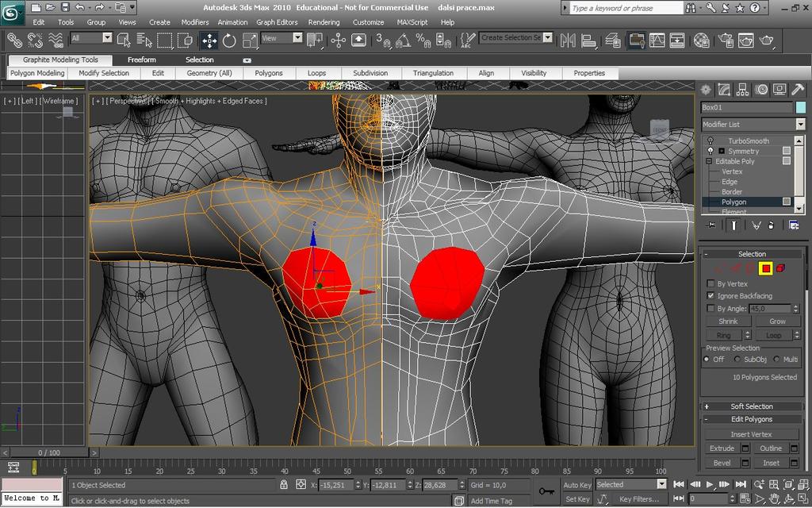Pick the Rectangular Selection Region tool
The image size is (812, 508).
point(165,40)
